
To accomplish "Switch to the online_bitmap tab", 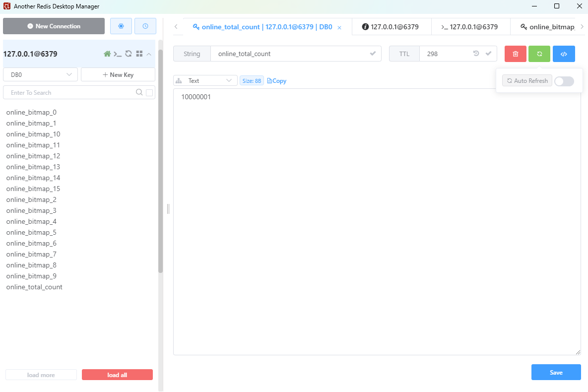I will click(548, 27).
